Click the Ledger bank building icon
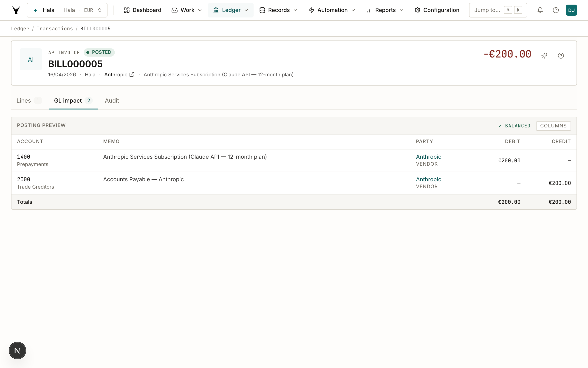588x368 pixels. (x=216, y=10)
